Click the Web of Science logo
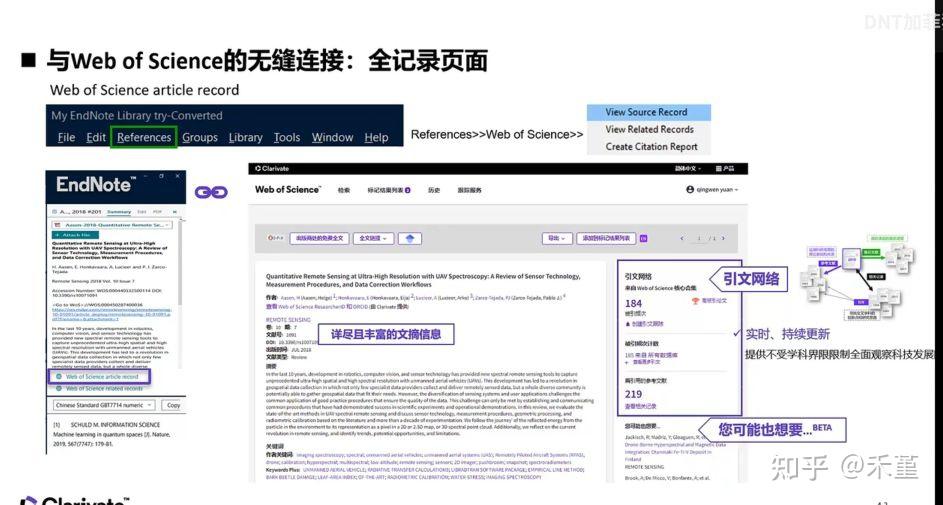Screen dimensions: 943x505 tap(287, 189)
